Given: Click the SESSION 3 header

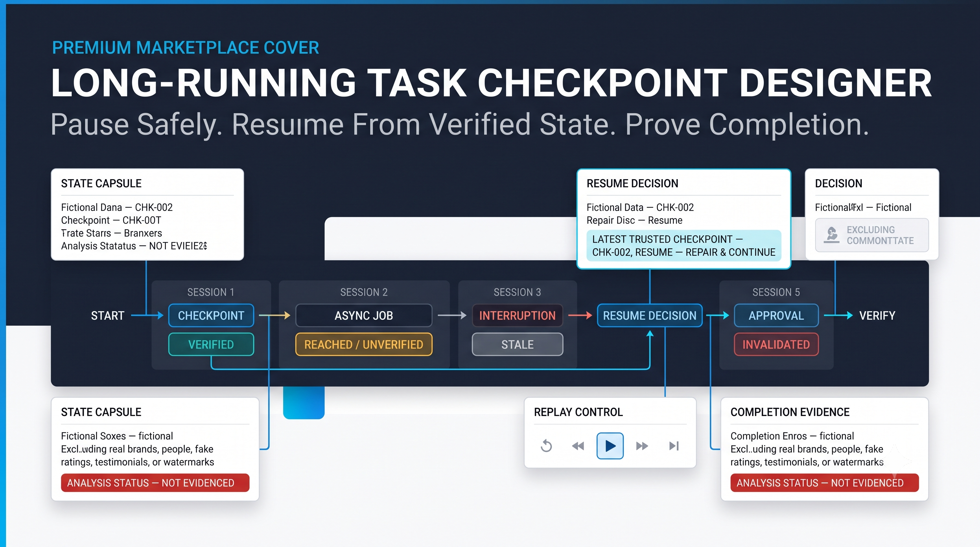Looking at the screenshot, I should point(517,292).
